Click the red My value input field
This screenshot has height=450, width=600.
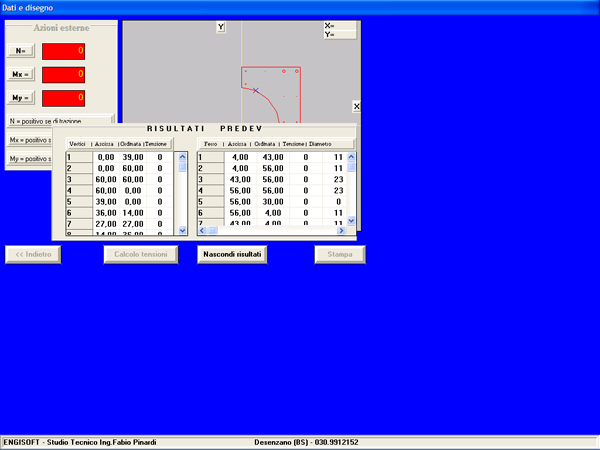65,98
